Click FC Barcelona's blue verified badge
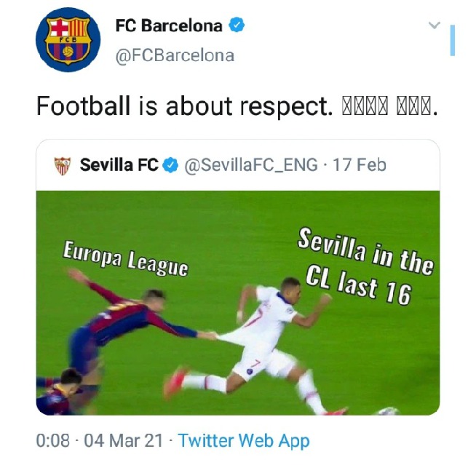Image resolution: width=476 pixels, height=465 pixels. click(x=237, y=25)
